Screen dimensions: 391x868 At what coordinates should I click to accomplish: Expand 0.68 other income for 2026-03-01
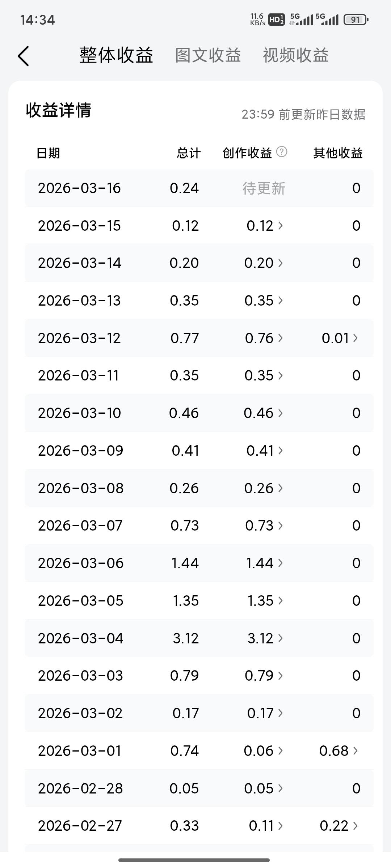[339, 751]
